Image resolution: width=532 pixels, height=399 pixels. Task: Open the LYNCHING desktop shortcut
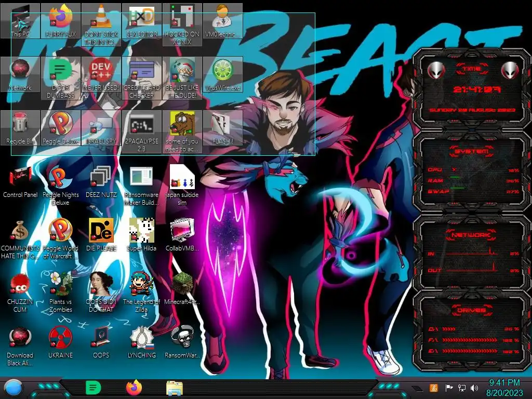(x=142, y=342)
